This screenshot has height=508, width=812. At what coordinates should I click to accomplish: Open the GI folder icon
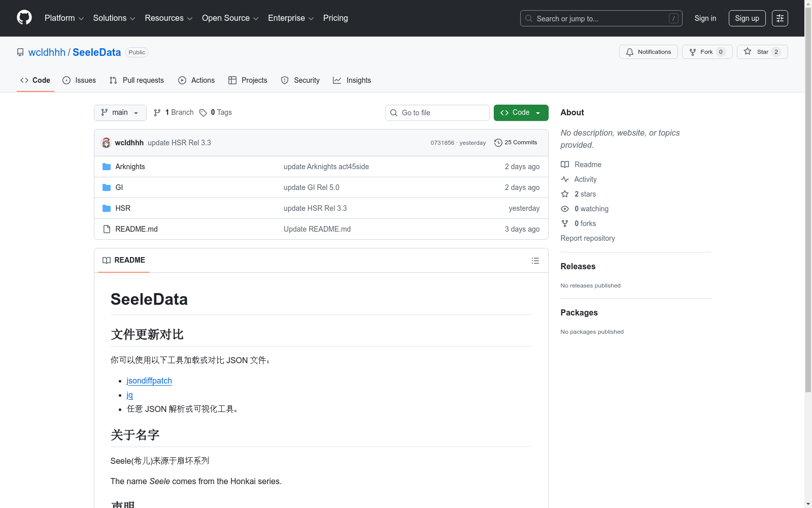click(x=107, y=187)
